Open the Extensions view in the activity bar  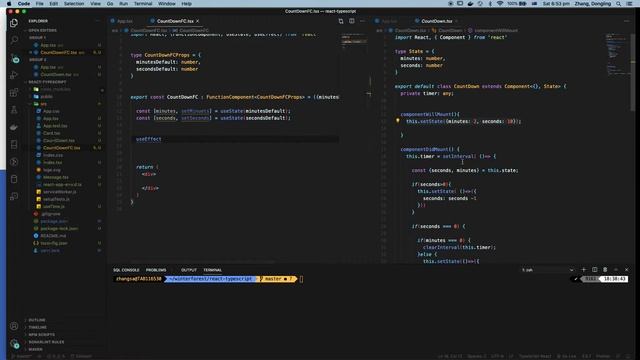pyautogui.click(x=14, y=93)
